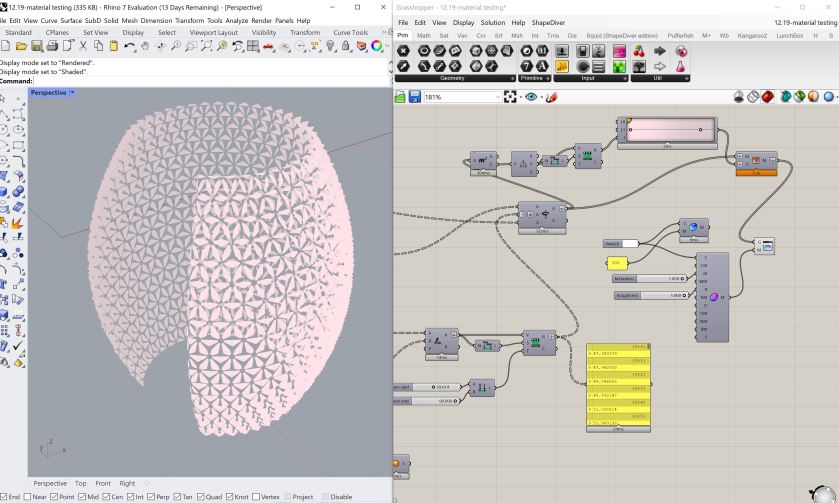
Task: Click the Undo arrow in Rhino toolbar
Action: 130,46
